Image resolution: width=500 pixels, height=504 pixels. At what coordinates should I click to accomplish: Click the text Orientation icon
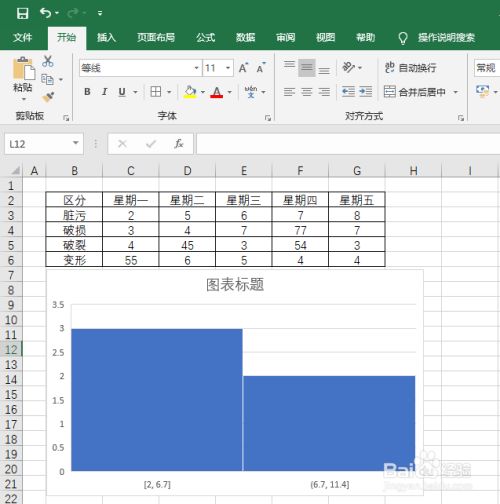[349, 67]
